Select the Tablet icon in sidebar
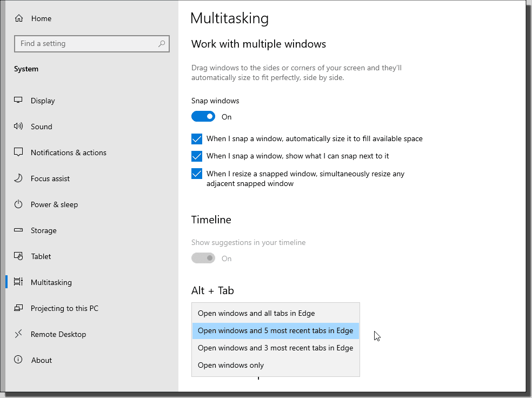 point(18,256)
